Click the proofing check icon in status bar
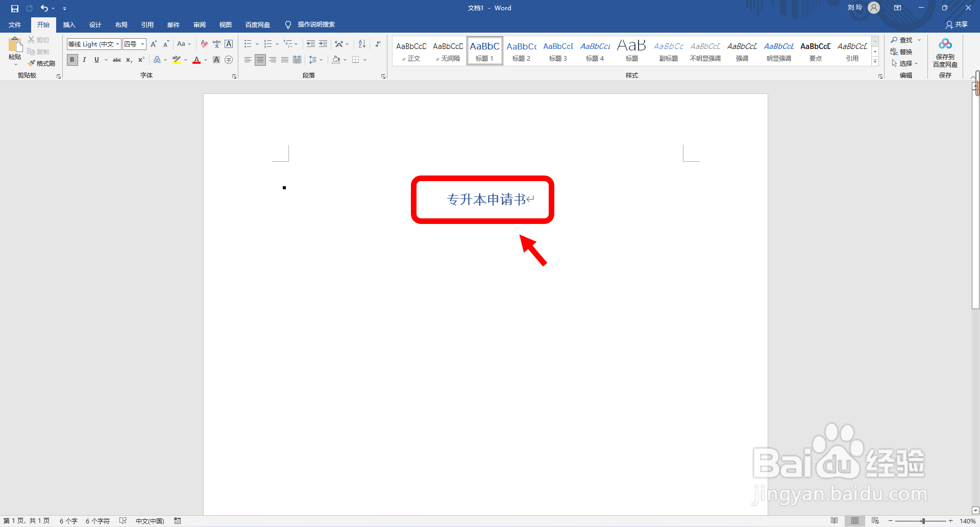Image resolution: width=980 pixels, height=527 pixels. [123, 521]
